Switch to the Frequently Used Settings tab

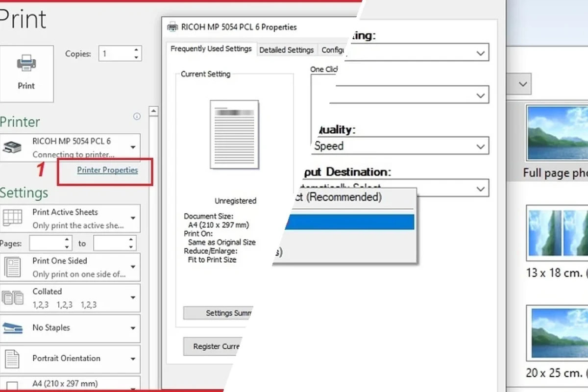(211, 49)
